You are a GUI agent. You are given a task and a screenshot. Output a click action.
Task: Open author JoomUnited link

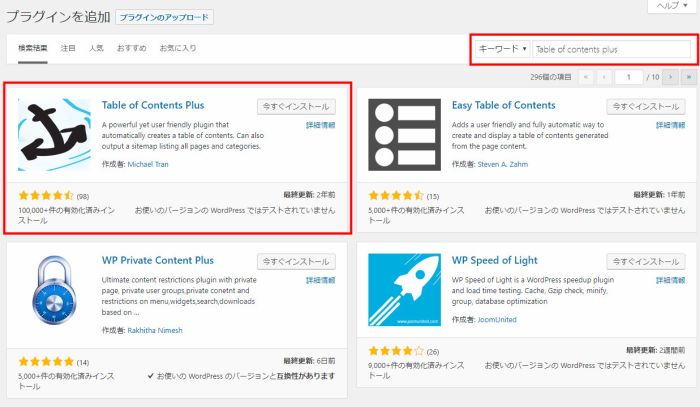coord(497,320)
